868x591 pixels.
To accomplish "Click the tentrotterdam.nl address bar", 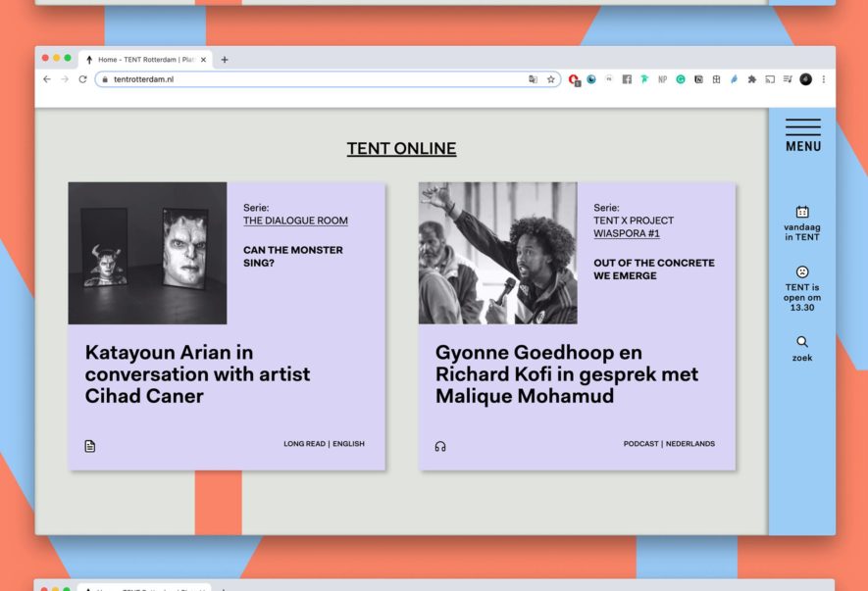I will 328,79.
